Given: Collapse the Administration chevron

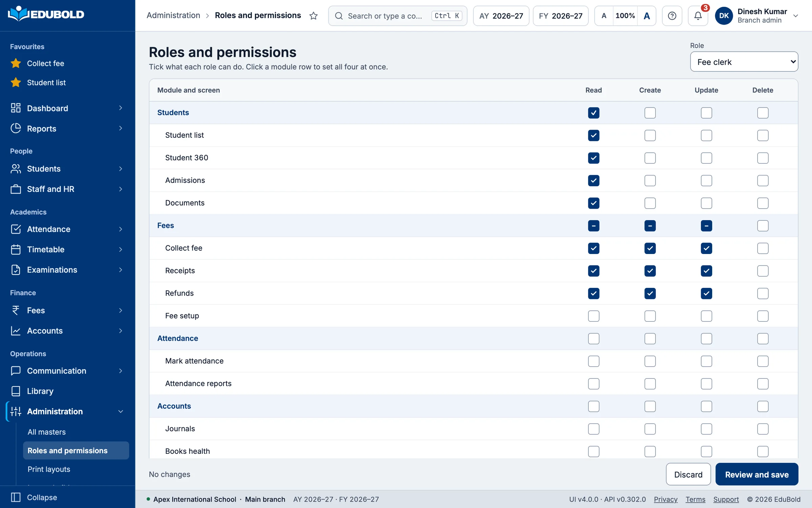Looking at the screenshot, I should (120, 411).
